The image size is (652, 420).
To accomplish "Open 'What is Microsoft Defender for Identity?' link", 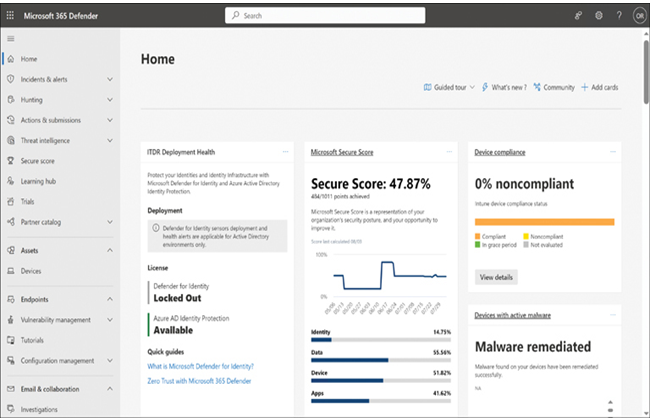I will tap(200, 366).
